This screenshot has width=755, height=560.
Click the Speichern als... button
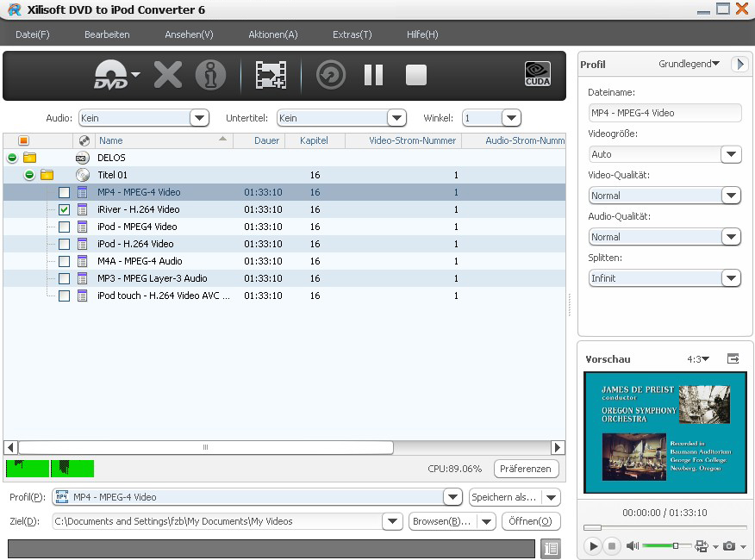pyautogui.click(x=503, y=497)
